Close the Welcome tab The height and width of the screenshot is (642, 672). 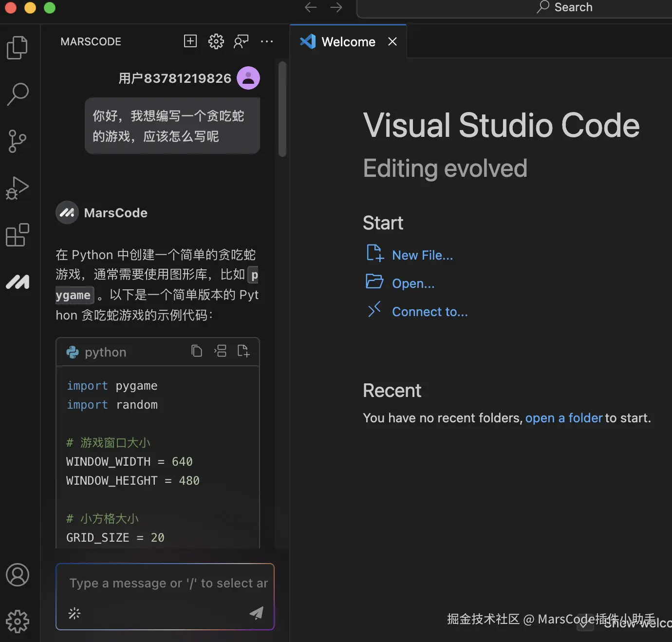pos(392,42)
